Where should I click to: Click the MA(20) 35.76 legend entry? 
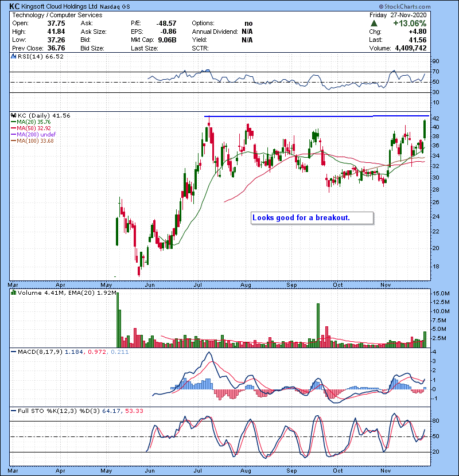[31, 122]
